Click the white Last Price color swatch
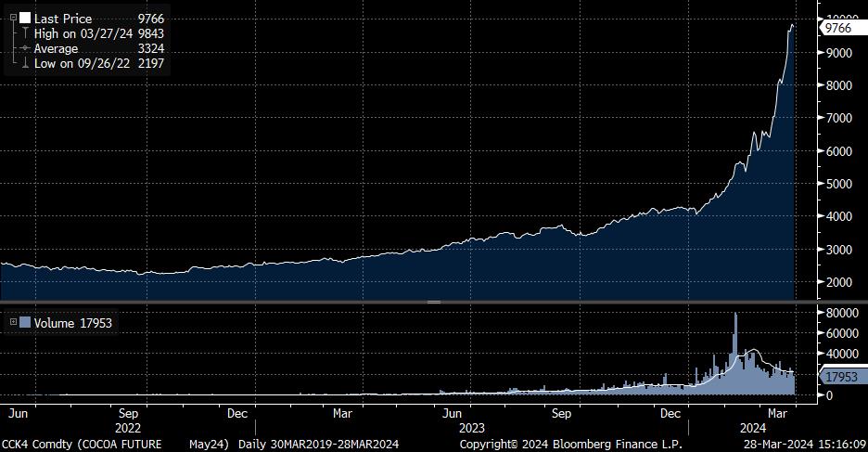868x452 pixels. [24, 18]
